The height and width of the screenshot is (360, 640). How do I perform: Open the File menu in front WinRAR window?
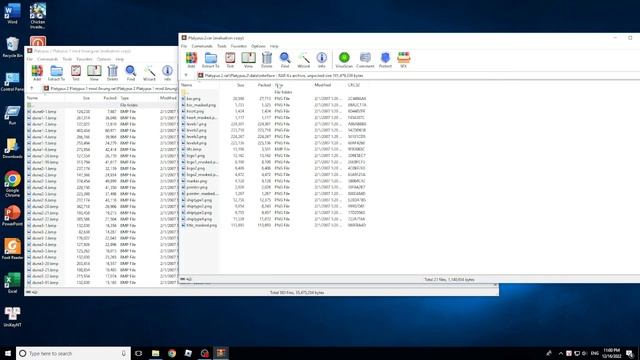point(184,46)
